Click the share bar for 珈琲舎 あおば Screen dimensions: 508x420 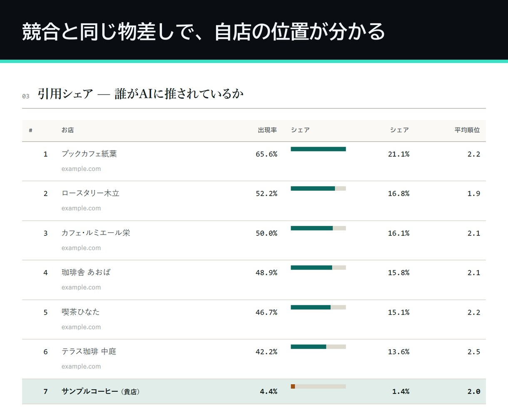[x=318, y=267]
